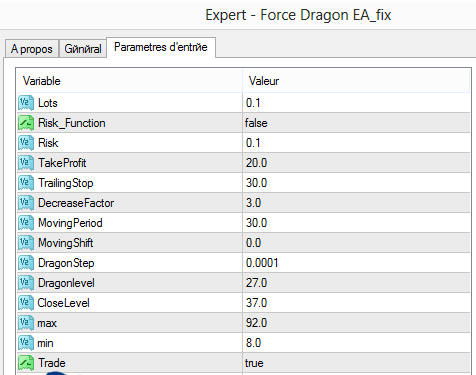Click the Risk_Function boolean icon
476x375 pixels.
click(26, 123)
